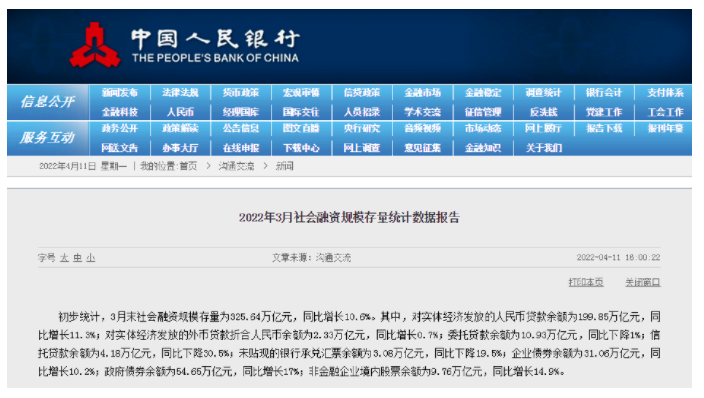This screenshot has width=704, height=398.
Task: Set font size to large (大)
Action: pyautogui.click(x=64, y=258)
